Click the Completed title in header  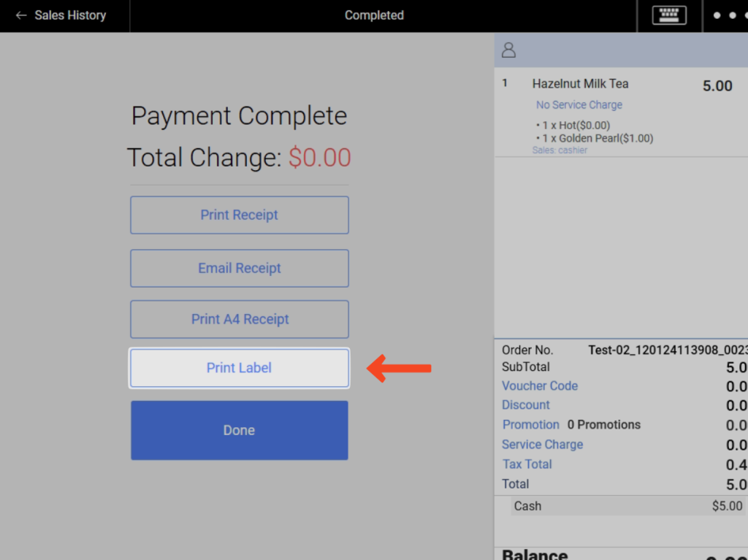click(x=374, y=15)
